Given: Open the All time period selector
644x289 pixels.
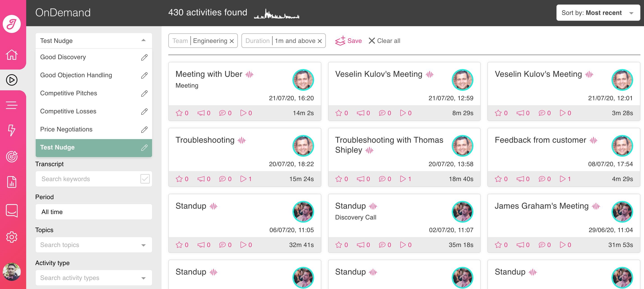Looking at the screenshot, I should [94, 212].
